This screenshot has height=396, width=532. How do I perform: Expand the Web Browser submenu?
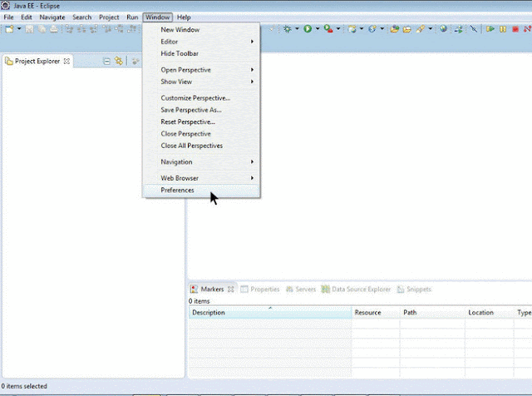(201, 178)
